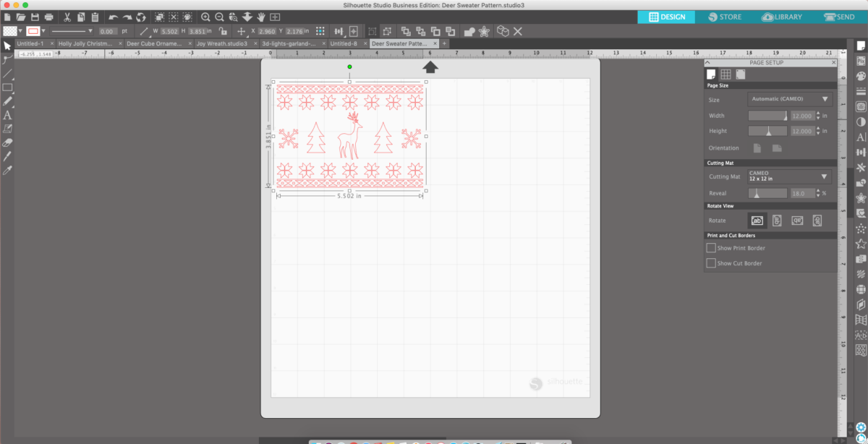
Task: Open the Text Style panel
Action: (861, 137)
